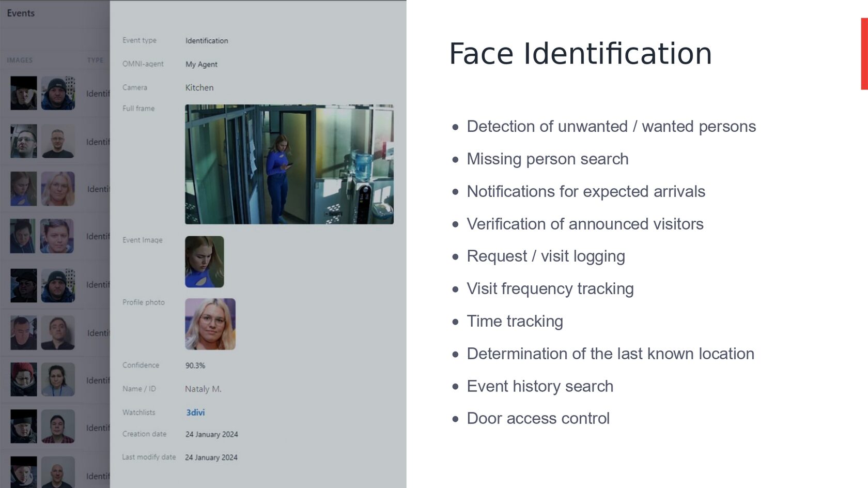Click the Door access control bullet text
Image resolution: width=868 pixels, height=488 pixels.
pyautogui.click(x=538, y=418)
